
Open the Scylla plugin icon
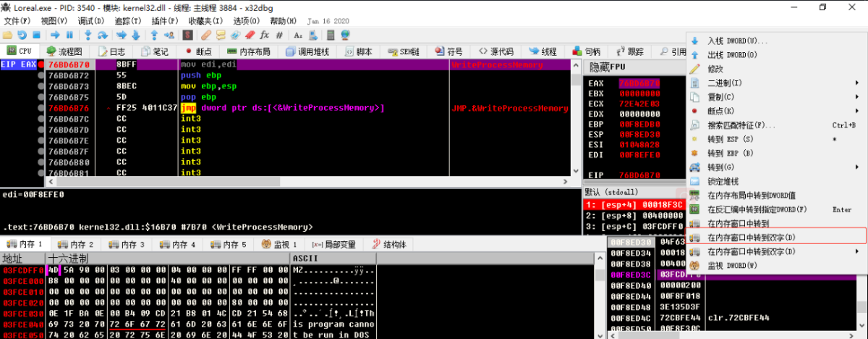187,35
